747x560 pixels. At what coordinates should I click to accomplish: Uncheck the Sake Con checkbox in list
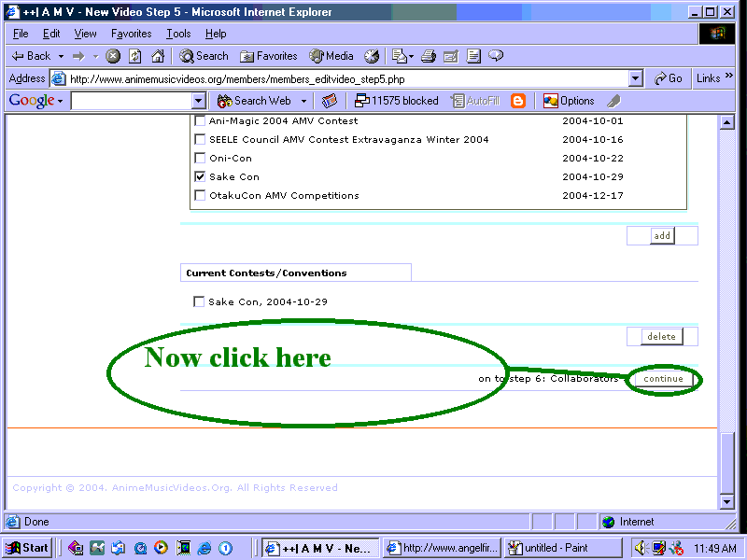point(200,176)
